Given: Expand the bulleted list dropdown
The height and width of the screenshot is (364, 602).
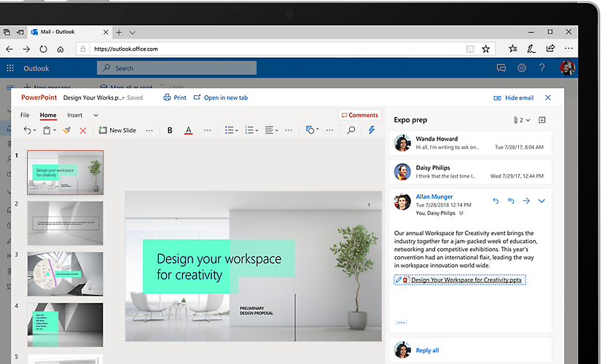Looking at the screenshot, I should click(x=238, y=130).
